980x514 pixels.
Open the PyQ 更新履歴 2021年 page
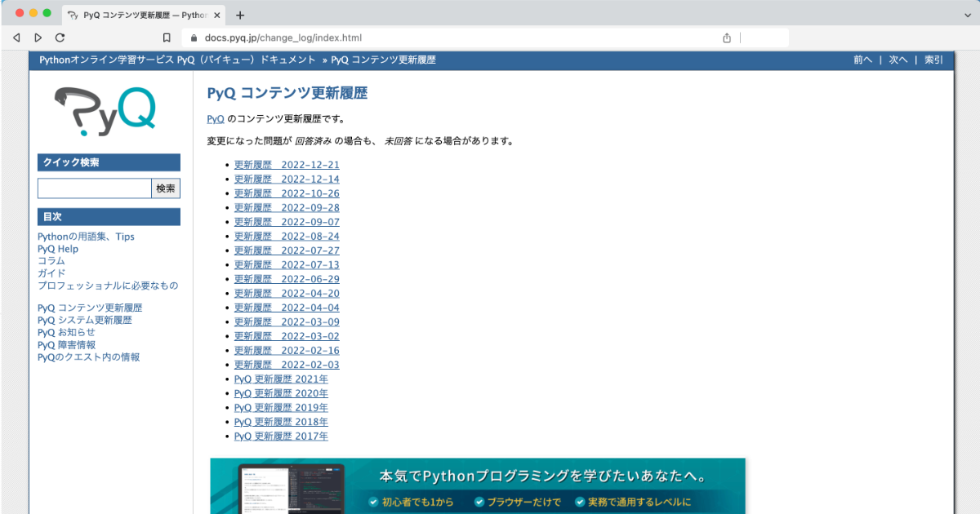click(281, 379)
